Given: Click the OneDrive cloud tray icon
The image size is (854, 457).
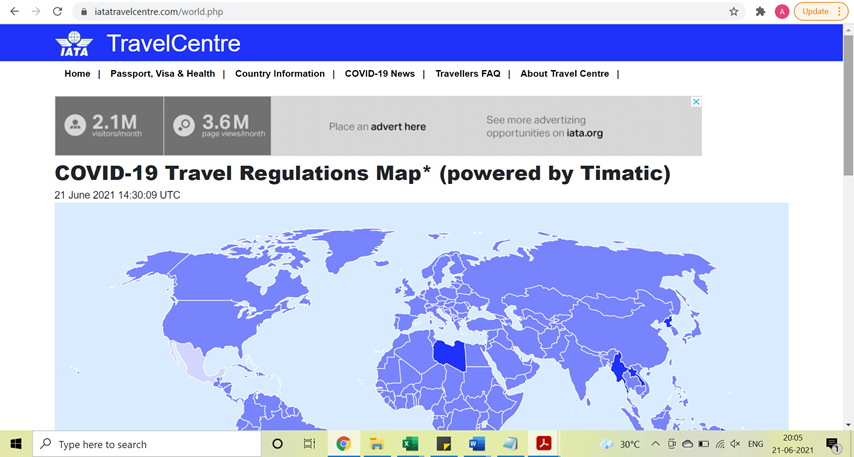Looking at the screenshot, I should pos(687,444).
